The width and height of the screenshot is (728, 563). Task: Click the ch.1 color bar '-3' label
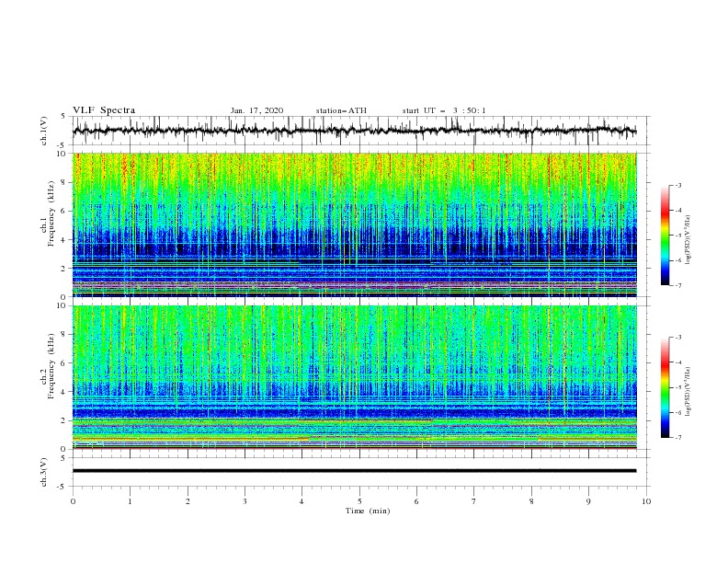point(677,185)
